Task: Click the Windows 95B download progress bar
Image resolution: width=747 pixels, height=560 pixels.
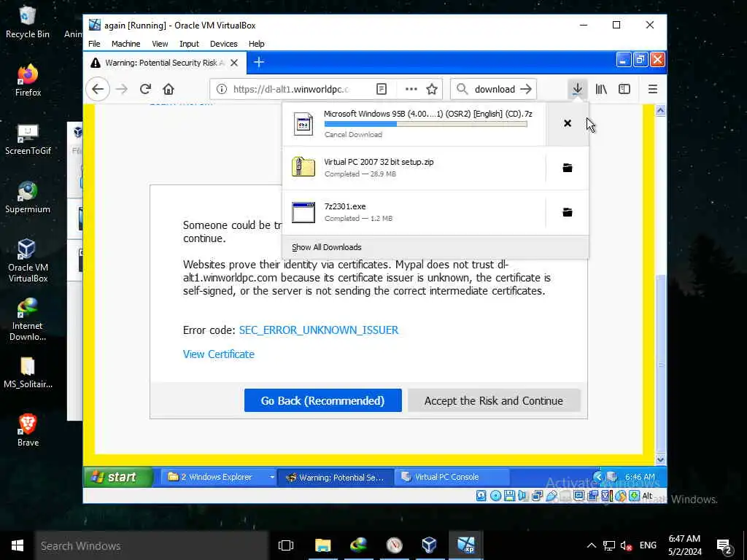Action: 425,124
